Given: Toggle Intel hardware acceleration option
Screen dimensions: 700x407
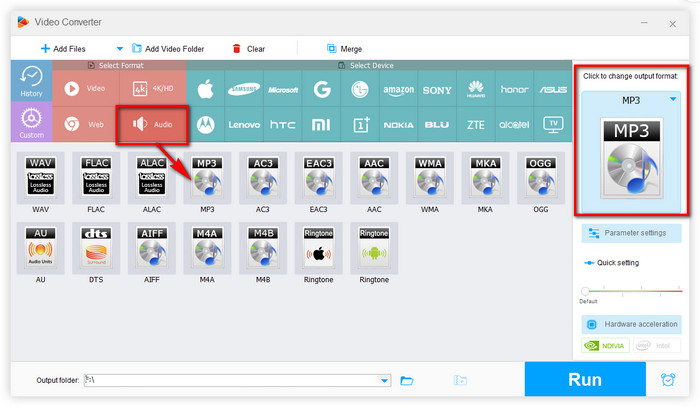Looking at the screenshot, I should tap(658, 346).
